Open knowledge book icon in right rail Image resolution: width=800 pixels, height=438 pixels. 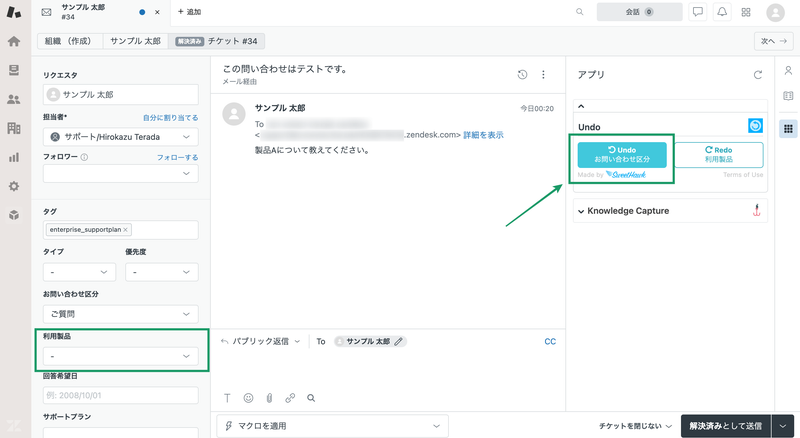[788, 96]
